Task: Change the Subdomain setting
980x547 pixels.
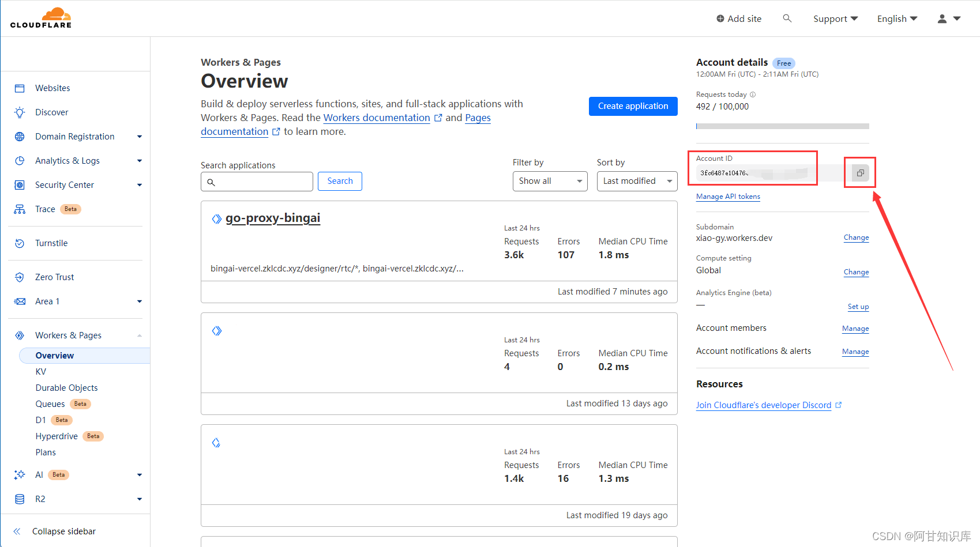Action: pos(856,237)
